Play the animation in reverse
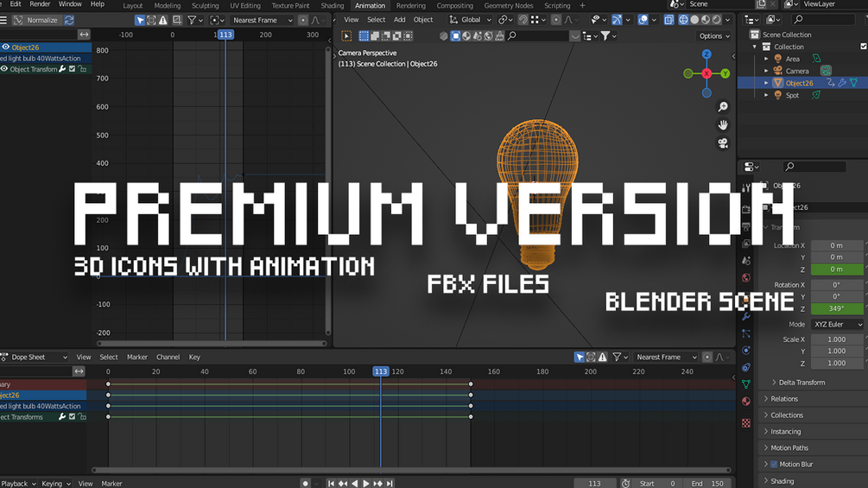868x488 pixels. tap(355, 484)
